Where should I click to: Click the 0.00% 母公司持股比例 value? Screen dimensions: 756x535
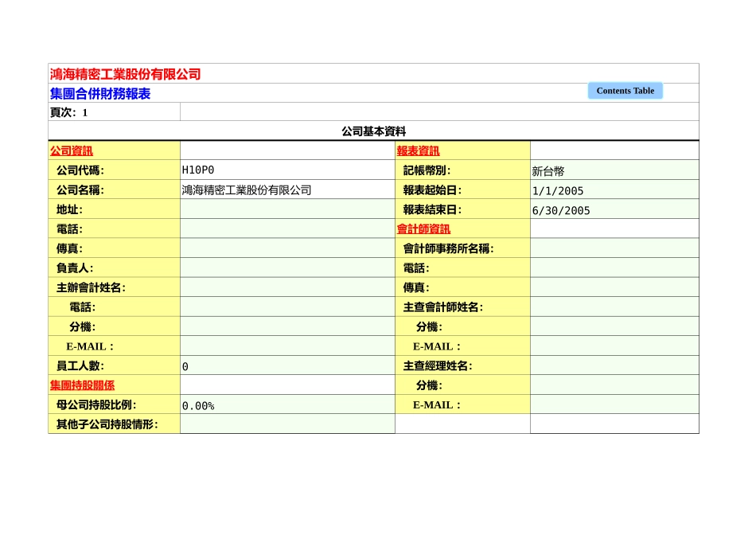pos(198,406)
